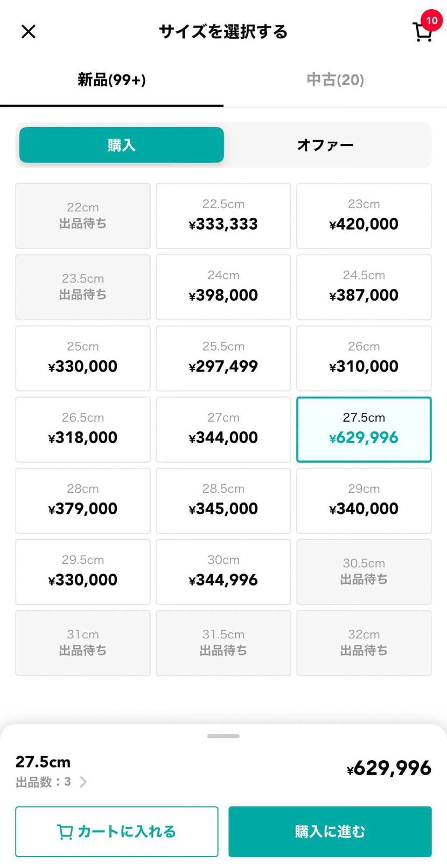The width and height of the screenshot is (447, 868).
Task: Switch to the 中古(20) tab
Action: pyautogui.click(x=335, y=80)
